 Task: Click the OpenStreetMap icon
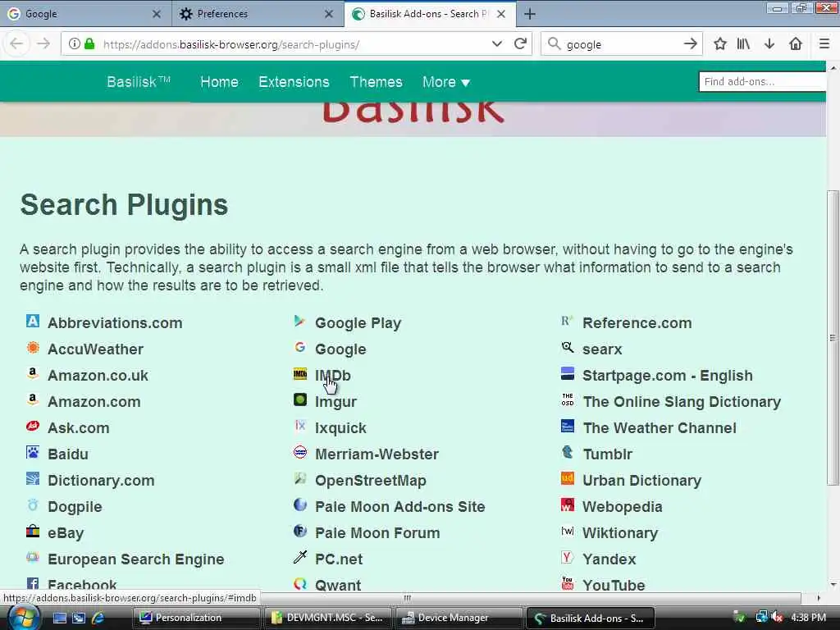pos(300,478)
